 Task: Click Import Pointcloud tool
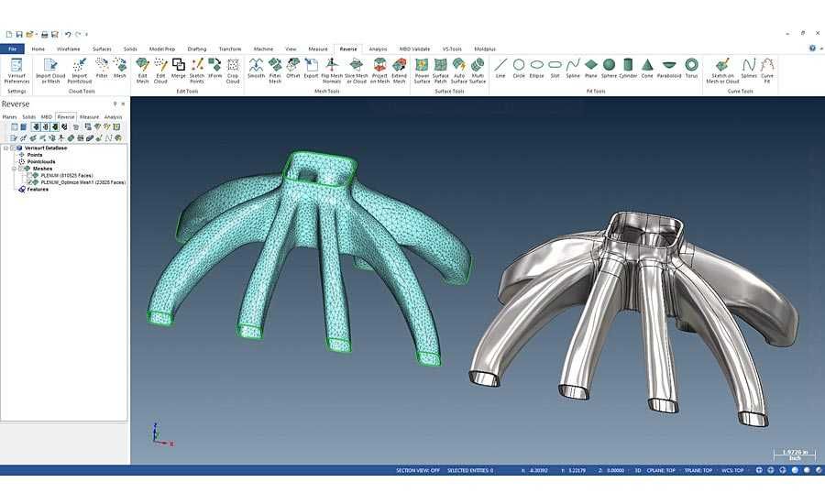coord(80,71)
